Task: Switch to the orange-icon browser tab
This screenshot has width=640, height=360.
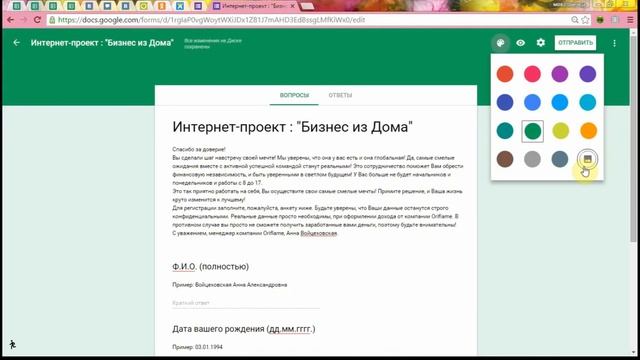Action: click(x=162, y=6)
